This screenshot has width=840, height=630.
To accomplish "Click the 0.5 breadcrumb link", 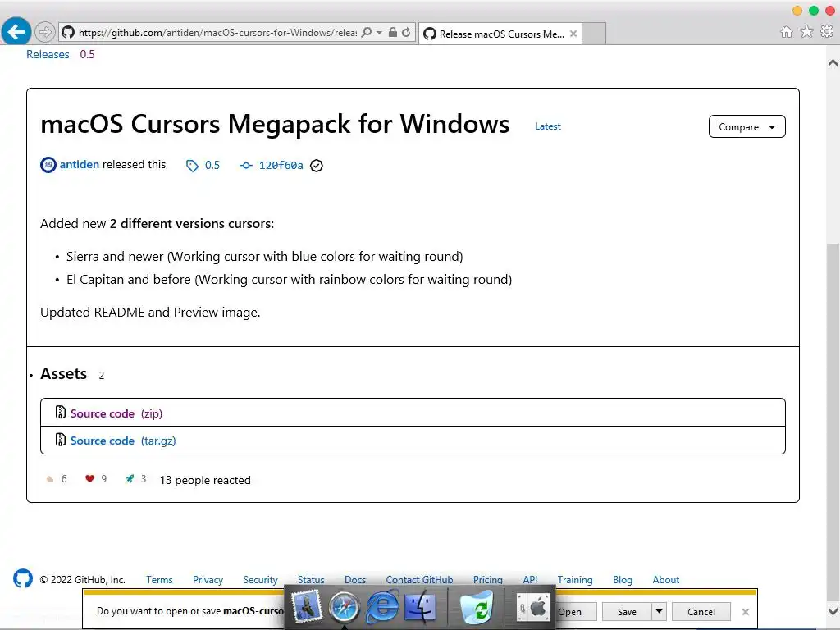I will (x=87, y=55).
